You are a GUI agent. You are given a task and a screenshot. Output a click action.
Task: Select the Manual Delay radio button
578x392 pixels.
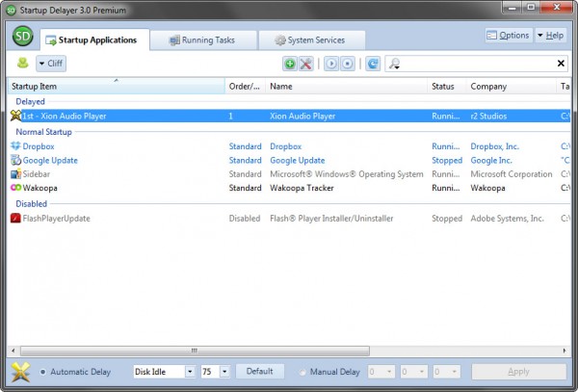pyautogui.click(x=303, y=371)
